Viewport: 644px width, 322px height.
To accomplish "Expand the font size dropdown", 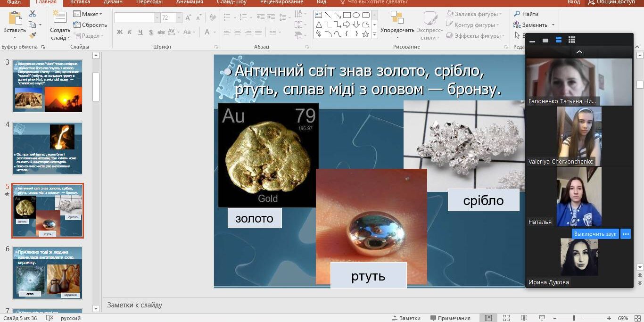I will coord(179,18).
